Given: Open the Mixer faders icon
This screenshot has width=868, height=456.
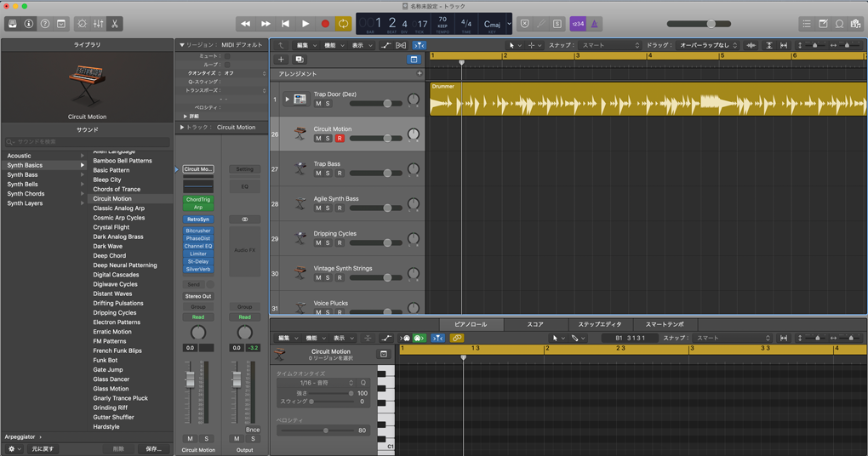Looking at the screenshot, I should click(99, 24).
